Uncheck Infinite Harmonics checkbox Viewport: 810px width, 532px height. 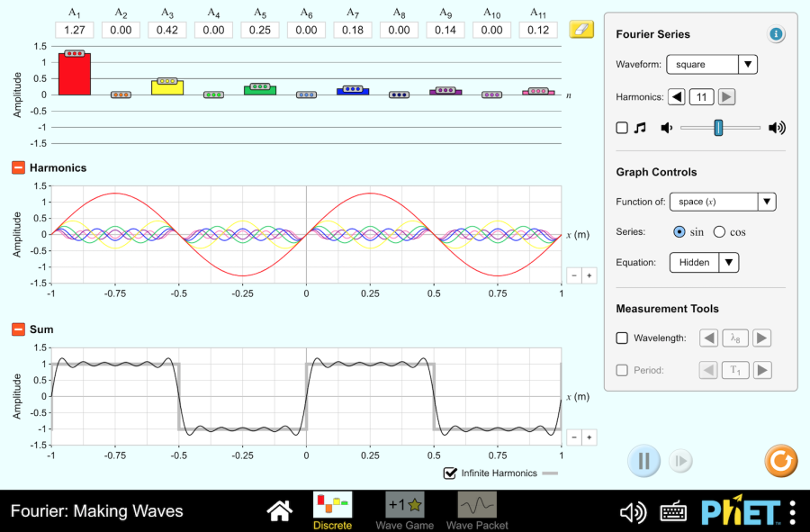[450, 473]
